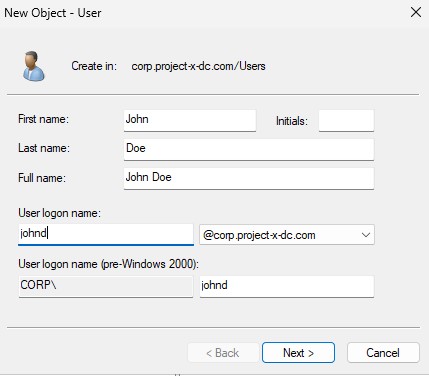This screenshot has height=376, width=429.
Task: Focus the First name field containing John
Action: pos(190,120)
